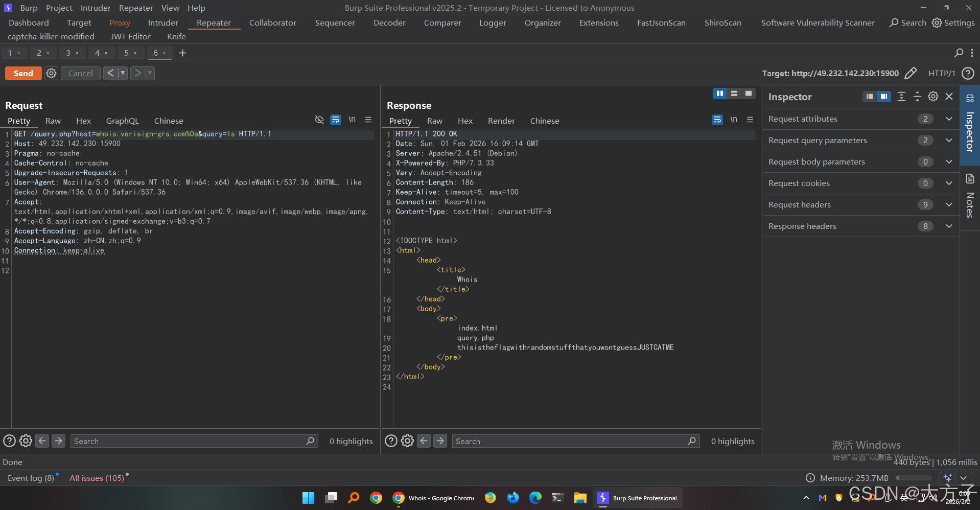The height and width of the screenshot is (510, 980).
Task: Open Burp Settings
Action: 953,22
